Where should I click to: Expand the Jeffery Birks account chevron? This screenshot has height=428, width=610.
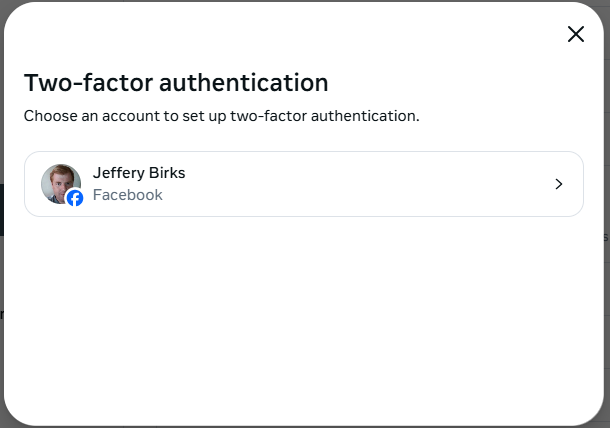click(559, 184)
